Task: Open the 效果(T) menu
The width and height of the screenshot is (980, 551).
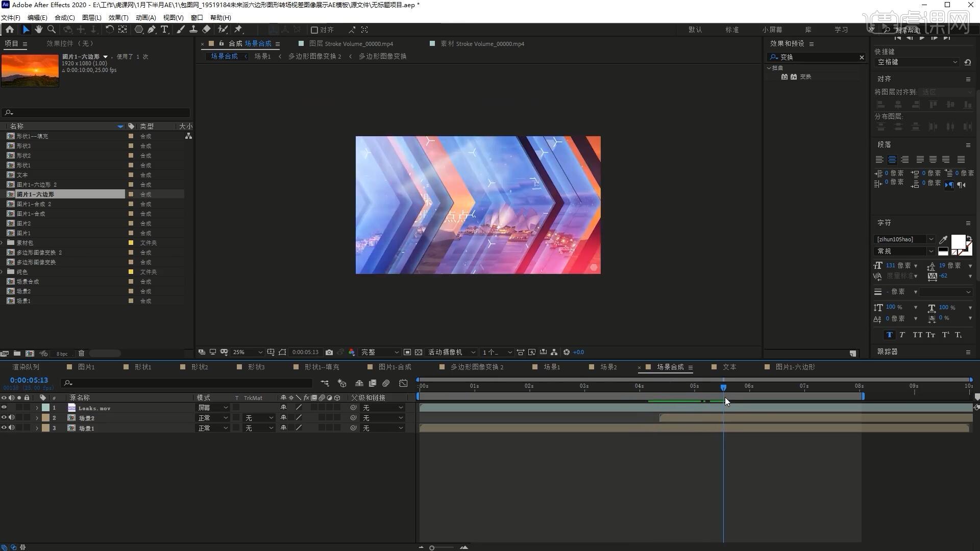Action: (118, 17)
